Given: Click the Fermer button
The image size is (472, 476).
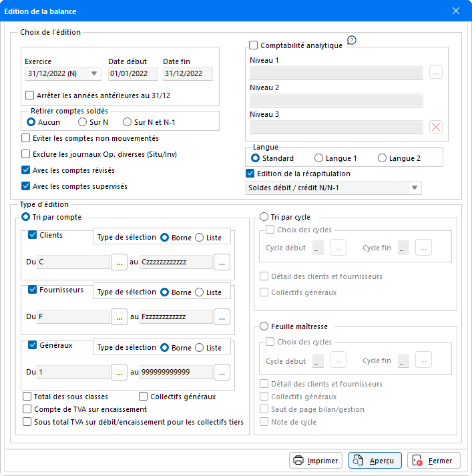Looking at the screenshot, I should [x=433, y=461].
